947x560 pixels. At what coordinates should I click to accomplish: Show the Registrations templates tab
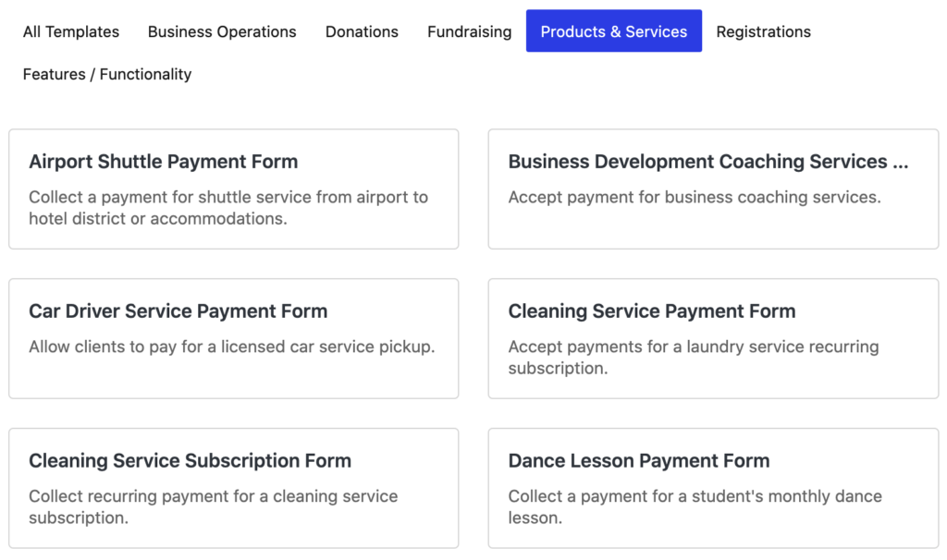763,31
